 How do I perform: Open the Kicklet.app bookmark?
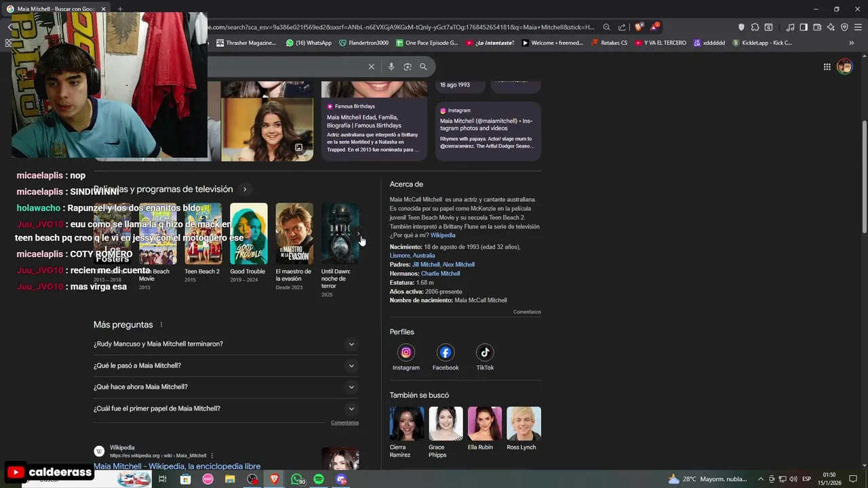[762, 43]
